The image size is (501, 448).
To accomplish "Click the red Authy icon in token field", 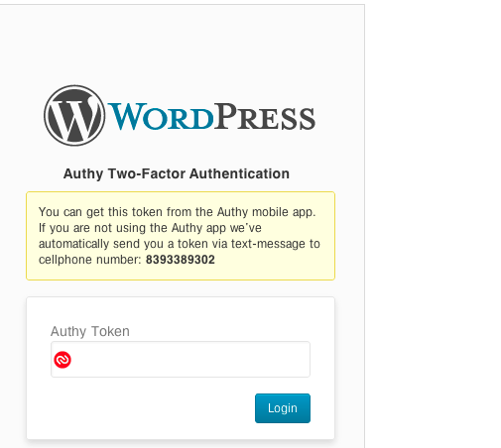I will click(x=63, y=360).
